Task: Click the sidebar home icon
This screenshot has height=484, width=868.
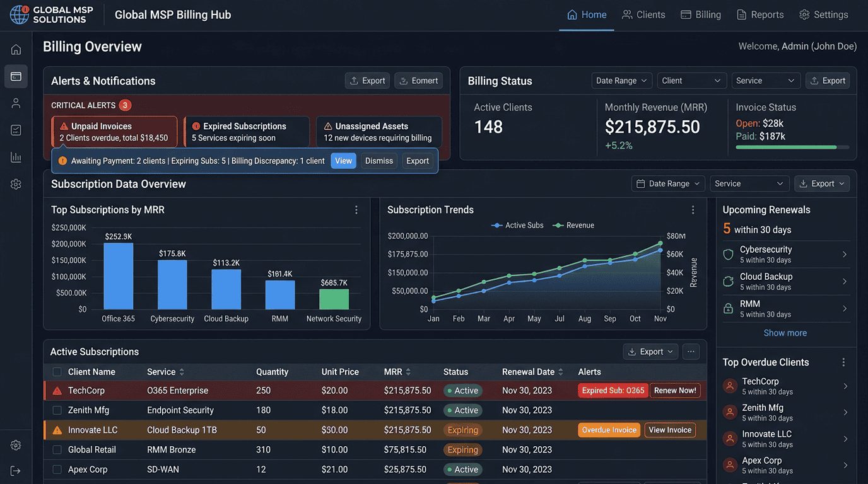Action: tap(16, 49)
